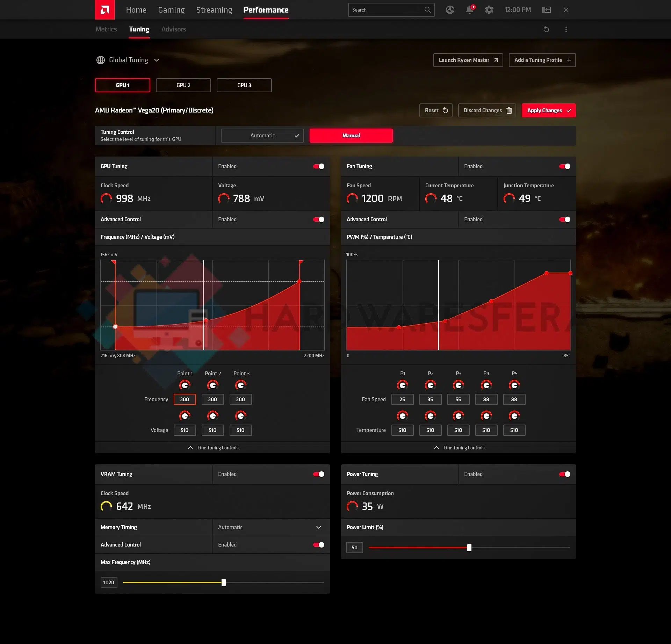Click Add a Tuning Profile
Screen dimensions: 671x644
click(x=542, y=60)
